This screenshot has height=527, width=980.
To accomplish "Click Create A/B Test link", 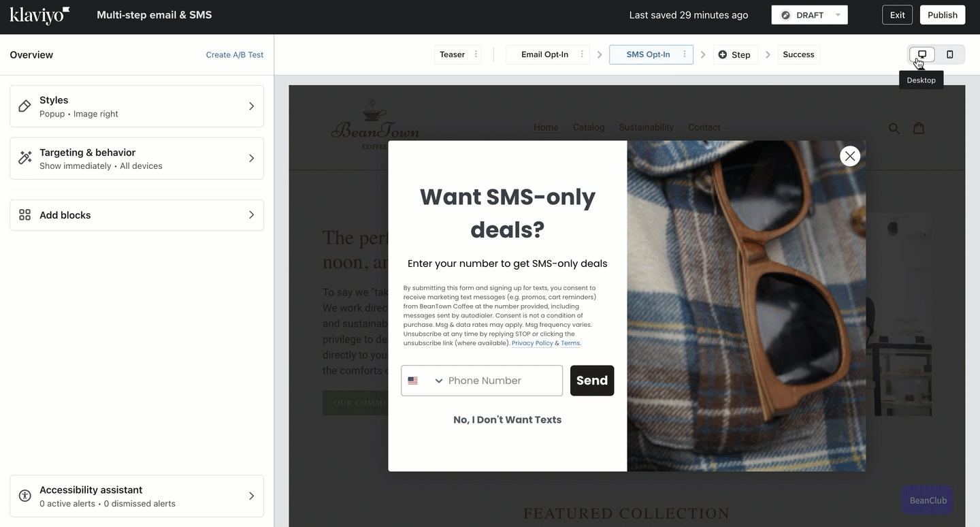I will point(235,54).
